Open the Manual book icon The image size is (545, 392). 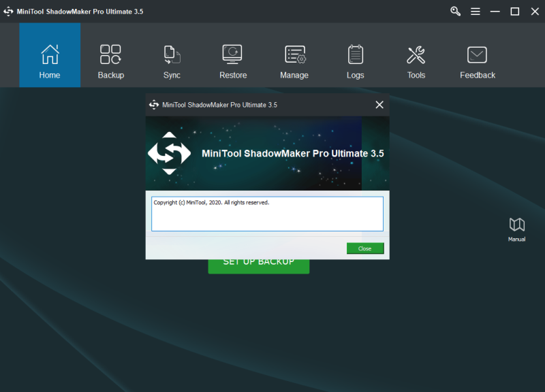pyautogui.click(x=517, y=225)
